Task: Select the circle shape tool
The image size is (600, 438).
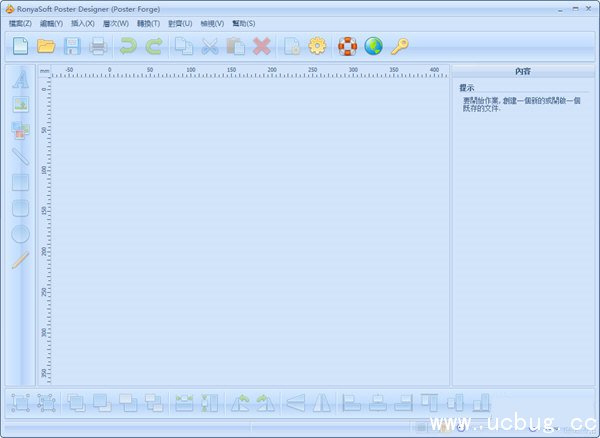Action: click(x=20, y=234)
